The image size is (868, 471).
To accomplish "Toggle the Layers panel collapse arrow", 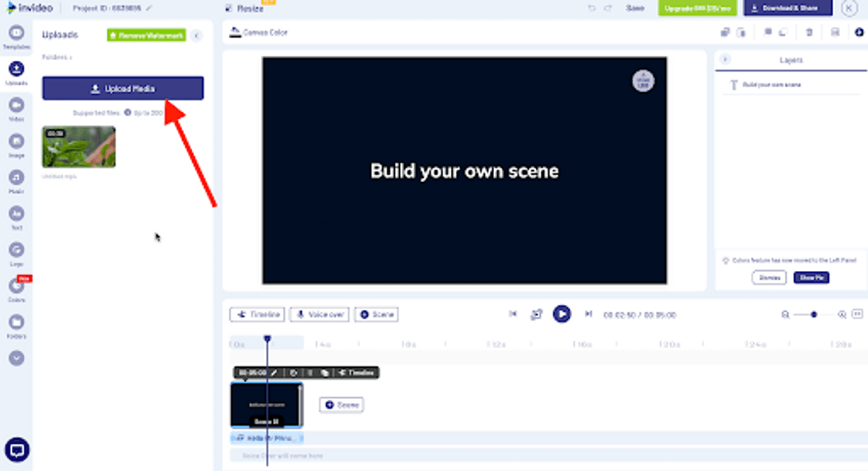I will pyautogui.click(x=725, y=59).
